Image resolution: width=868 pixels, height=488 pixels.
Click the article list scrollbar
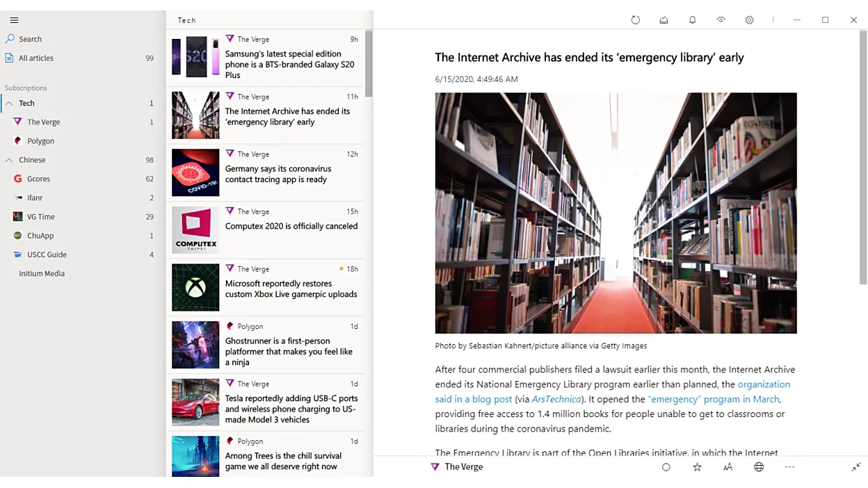(369, 64)
